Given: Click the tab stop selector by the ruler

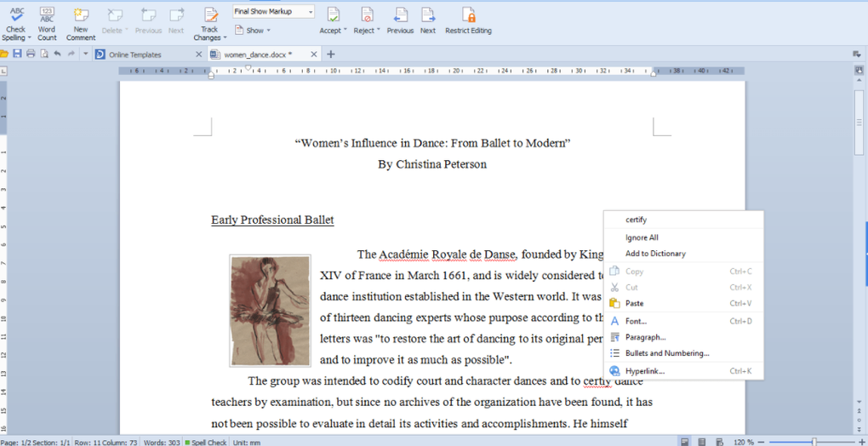Looking at the screenshot, I should pos(3,71).
